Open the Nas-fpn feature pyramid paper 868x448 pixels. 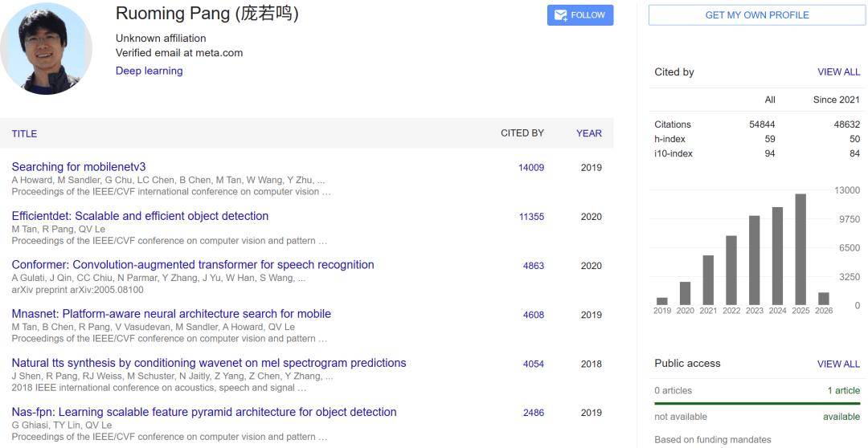tap(204, 412)
